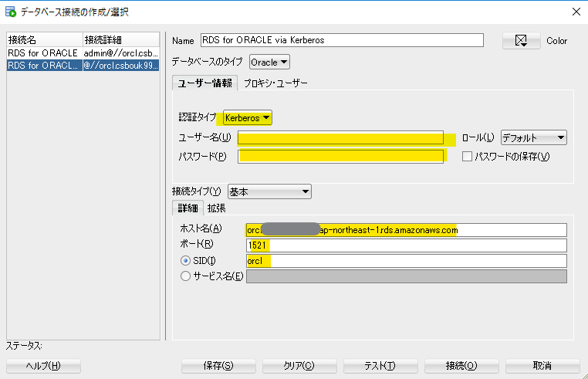Click the ポート field showing 1521

407,245
